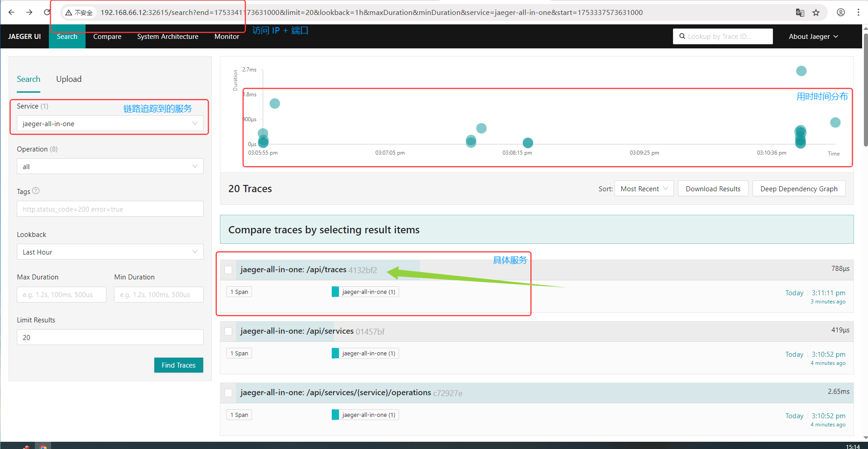Click the 419μs duration value
The width and height of the screenshot is (868, 449).
tap(840, 330)
